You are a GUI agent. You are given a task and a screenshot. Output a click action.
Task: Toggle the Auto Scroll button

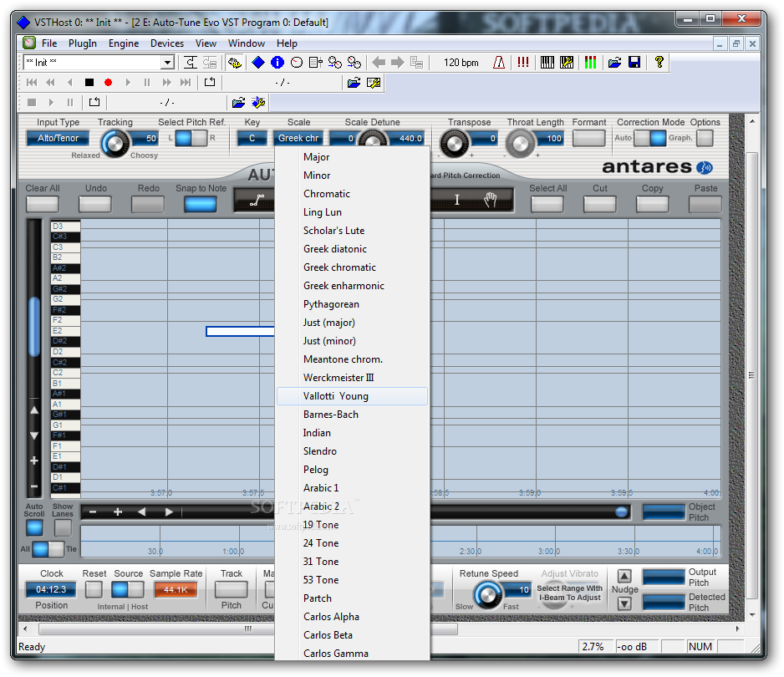click(x=34, y=528)
